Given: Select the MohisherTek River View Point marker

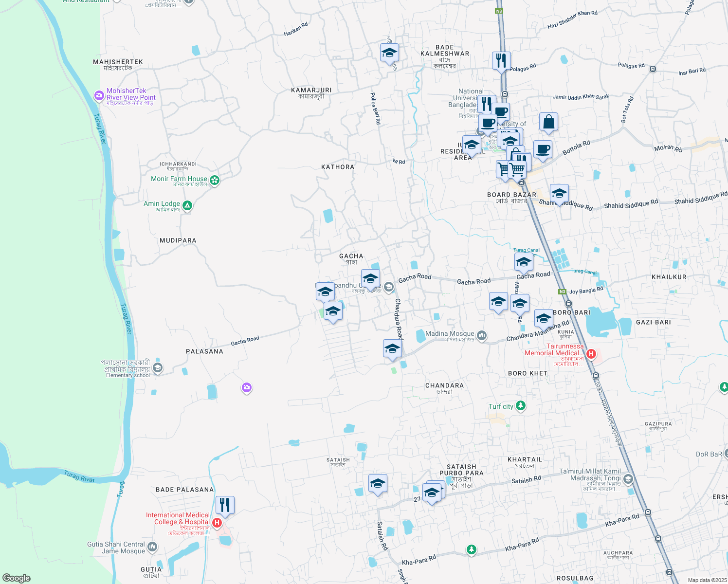Looking at the screenshot, I should point(99,96).
